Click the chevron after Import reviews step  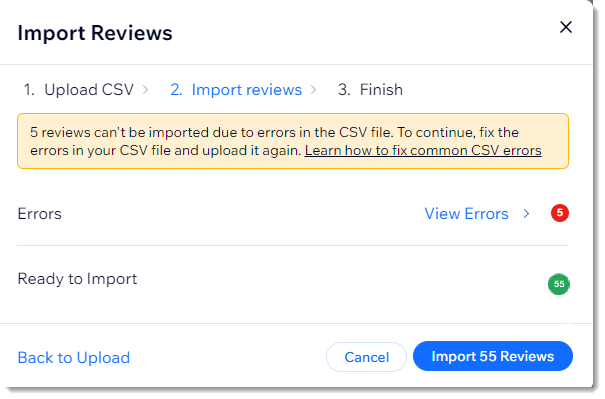pyautogui.click(x=314, y=90)
